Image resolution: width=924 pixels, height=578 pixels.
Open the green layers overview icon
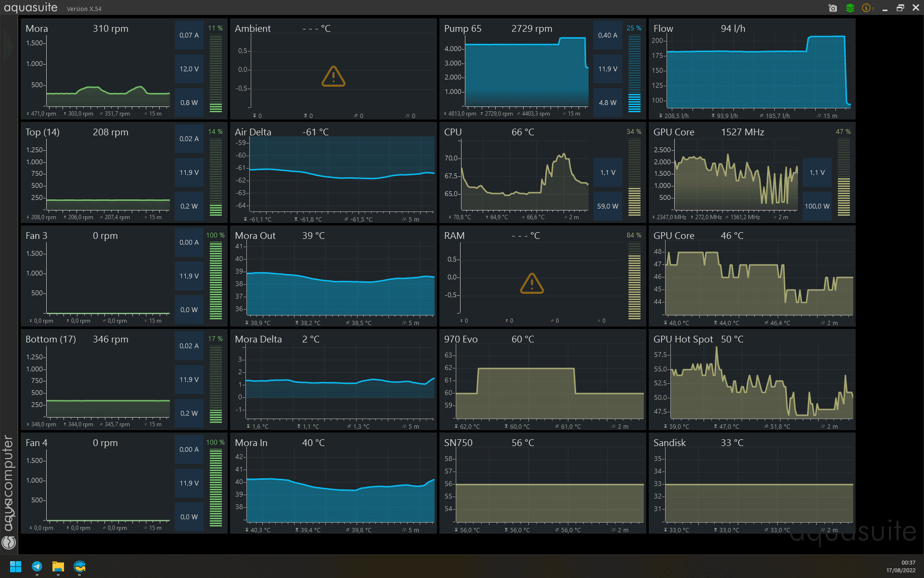[x=850, y=8]
